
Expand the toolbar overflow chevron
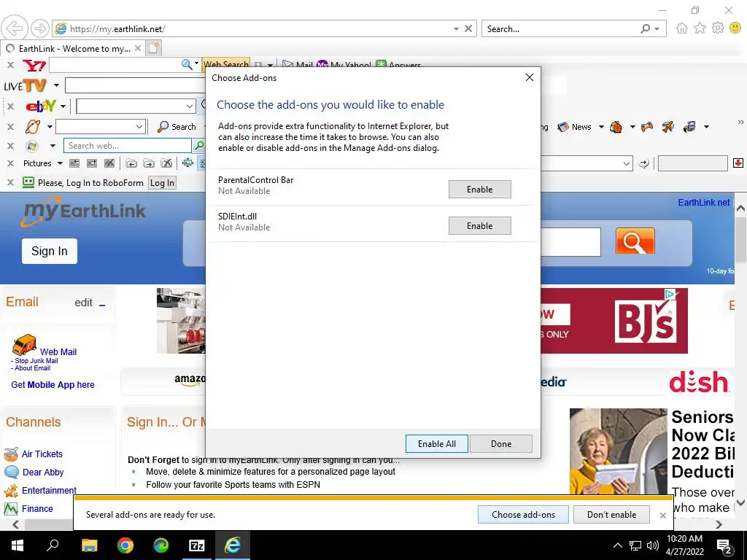741,122
